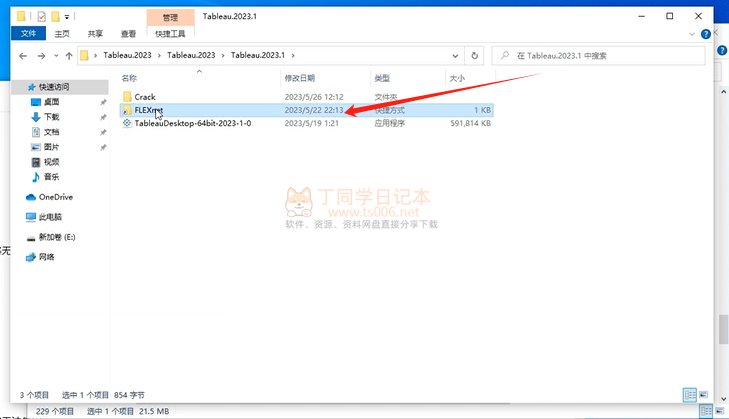Click the address bar folder icon
729x419 pixels.
(x=84, y=55)
